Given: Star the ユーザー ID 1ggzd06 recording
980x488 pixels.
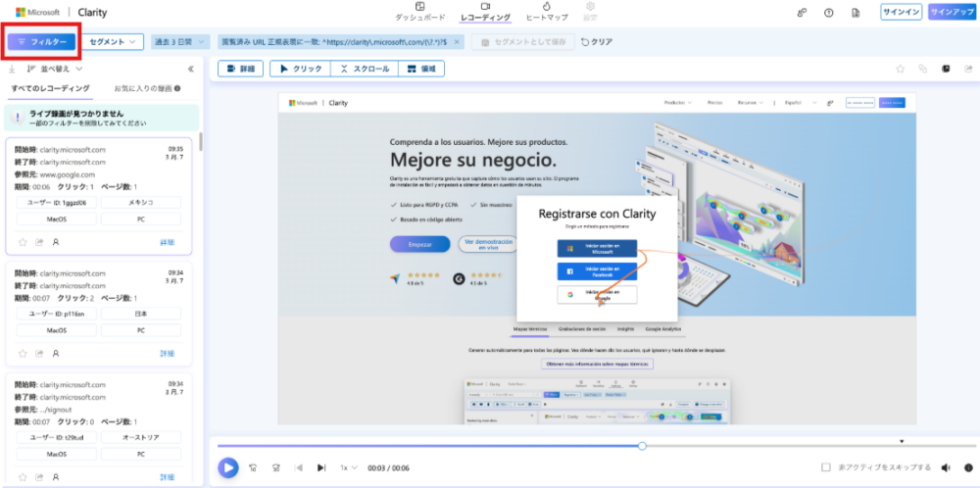Looking at the screenshot, I should [24, 242].
